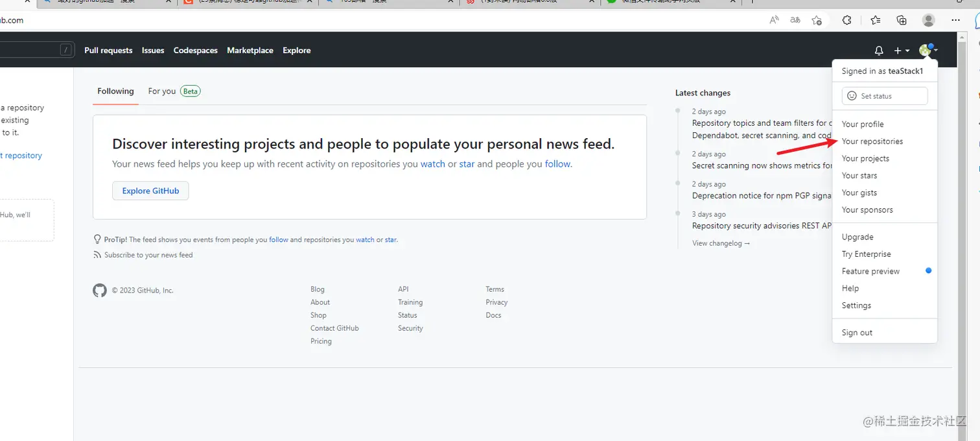Open Subscribe to your news feed link

(148, 255)
